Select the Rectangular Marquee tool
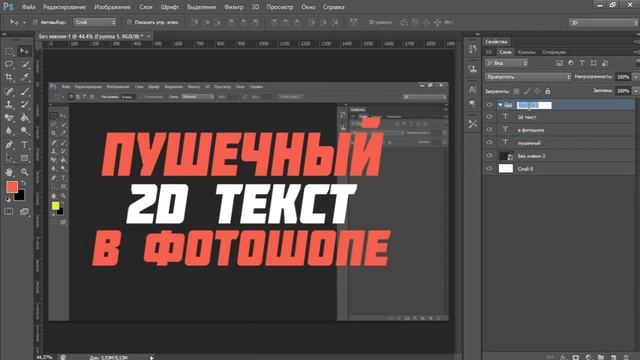This screenshot has width=640, height=360. [x=9, y=51]
